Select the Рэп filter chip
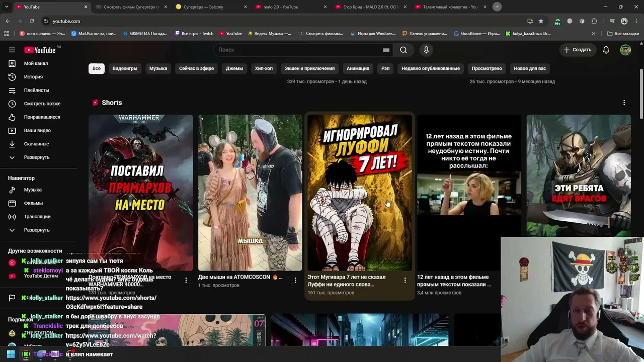This screenshot has width=644, height=362. [x=385, y=68]
